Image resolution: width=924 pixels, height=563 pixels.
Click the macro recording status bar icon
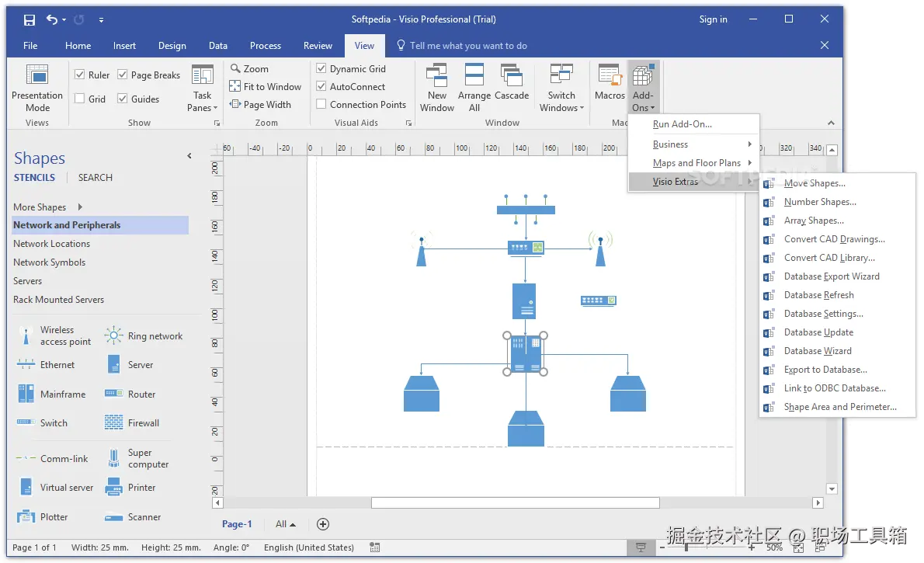375,547
